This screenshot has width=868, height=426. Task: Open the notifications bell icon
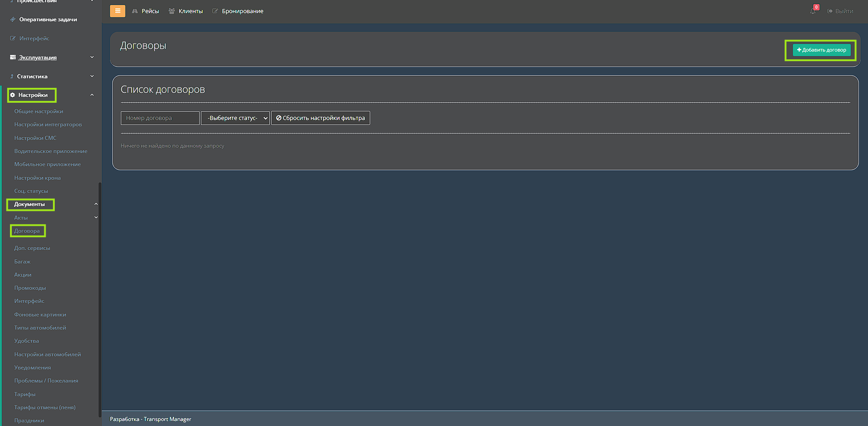pos(813,11)
